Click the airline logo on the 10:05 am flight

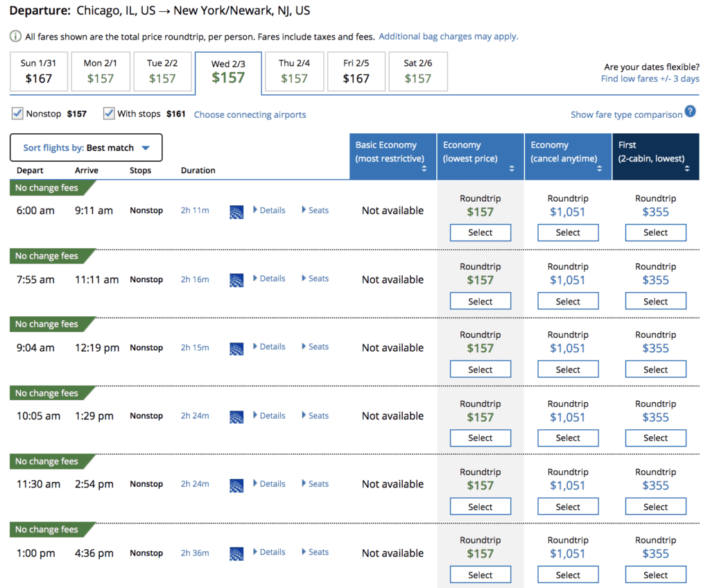[236, 415]
